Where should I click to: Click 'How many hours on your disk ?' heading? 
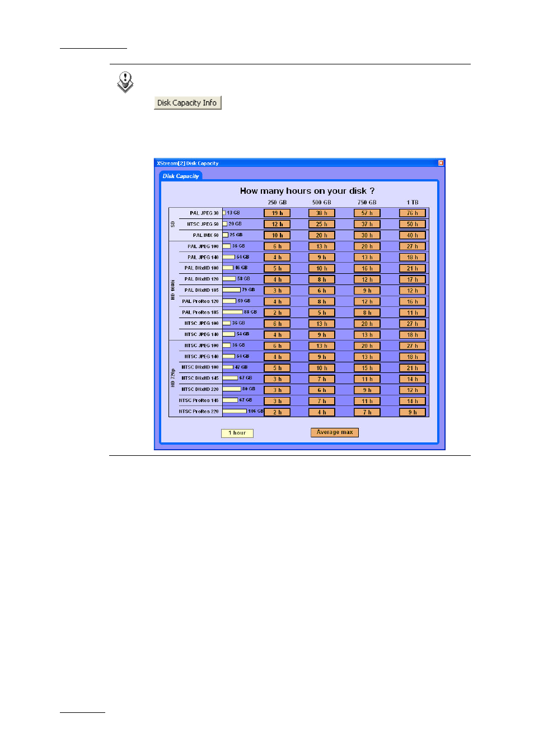[x=307, y=191]
